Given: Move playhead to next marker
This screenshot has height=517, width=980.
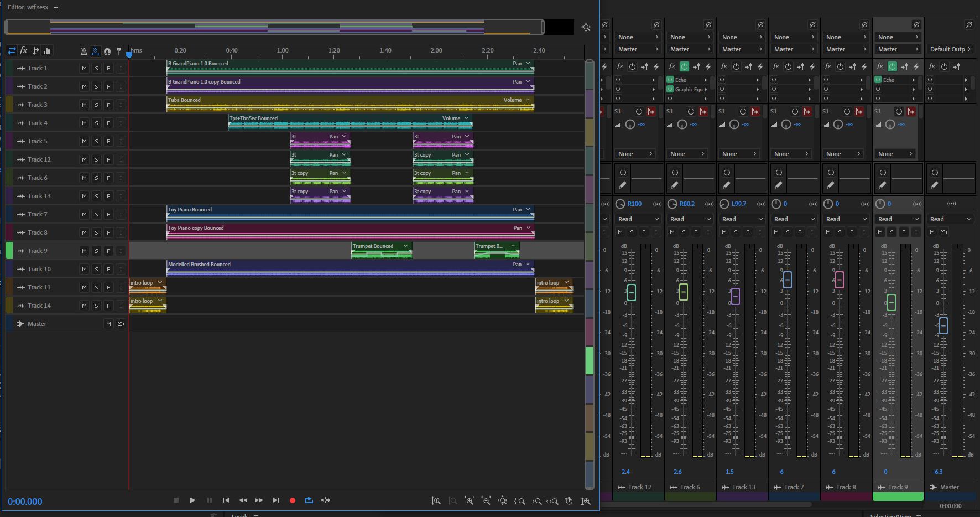Looking at the screenshot, I should (x=276, y=500).
